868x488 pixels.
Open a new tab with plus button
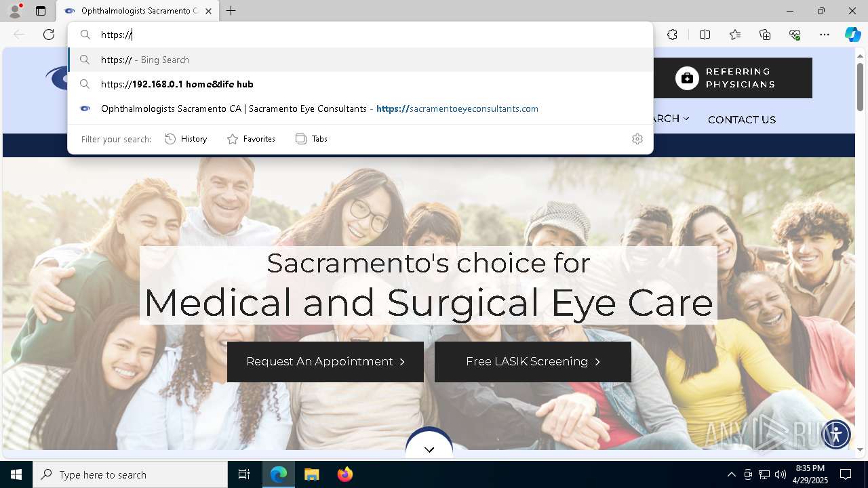(x=231, y=11)
